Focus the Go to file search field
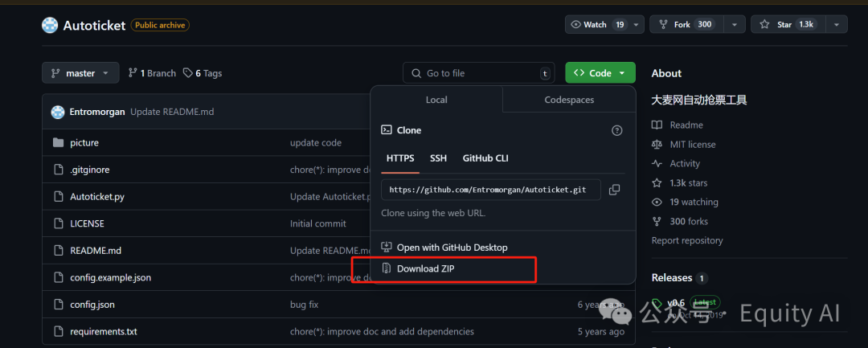The width and height of the screenshot is (868, 348). (478, 73)
